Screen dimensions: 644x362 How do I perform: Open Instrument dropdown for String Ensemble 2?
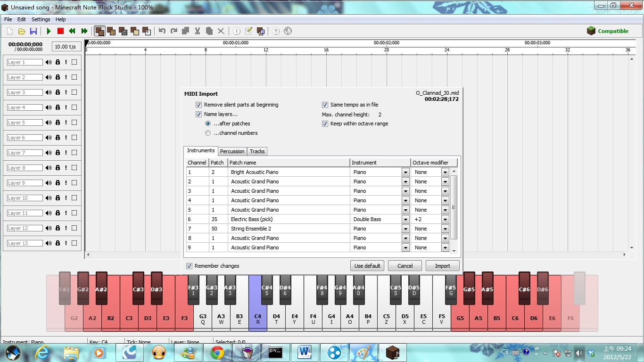pyautogui.click(x=405, y=229)
